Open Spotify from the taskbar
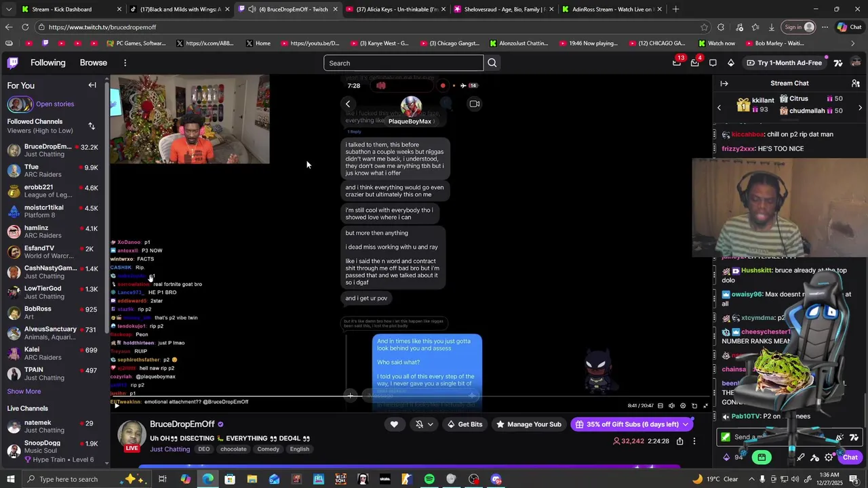 [429, 479]
